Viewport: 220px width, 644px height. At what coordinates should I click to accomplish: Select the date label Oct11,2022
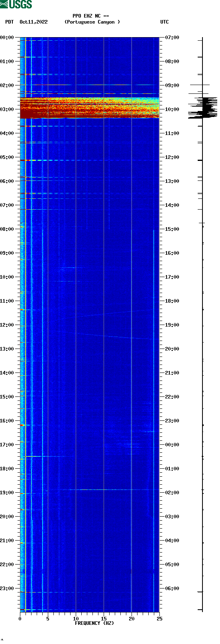click(33, 22)
